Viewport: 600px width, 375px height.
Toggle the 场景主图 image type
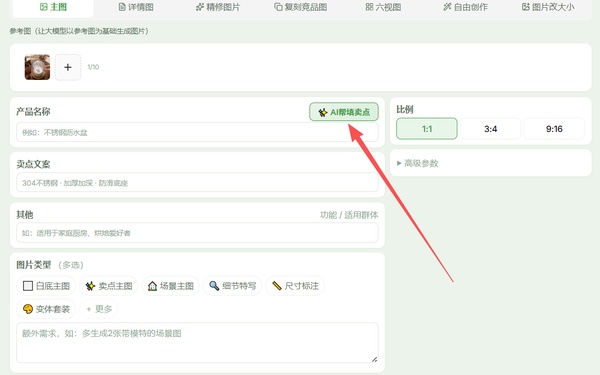coord(170,286)
